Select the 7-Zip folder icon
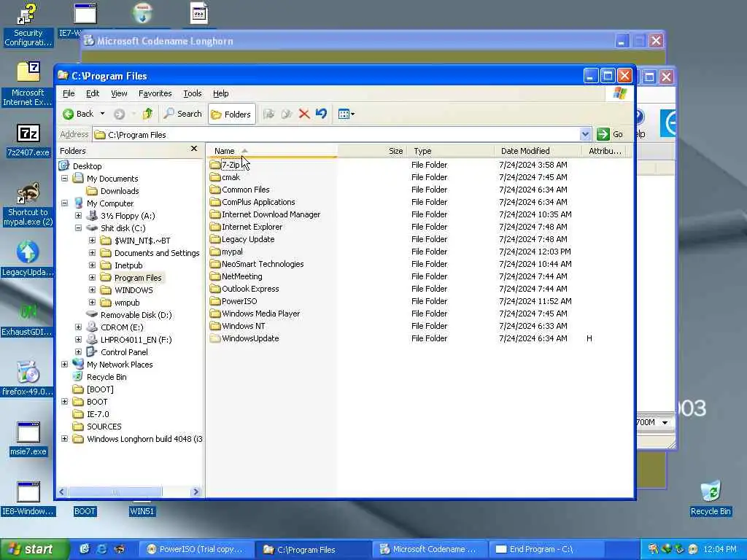Image resolution: width=747 pixels, height=560 pixels. [x=215, y=165]
